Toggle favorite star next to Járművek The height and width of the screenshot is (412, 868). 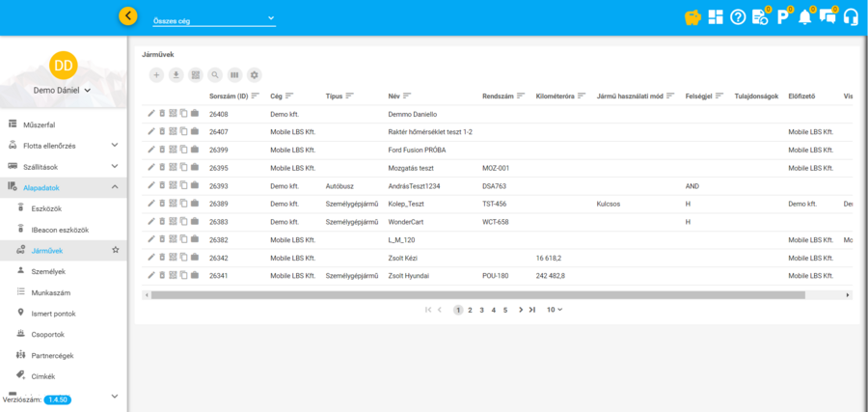point(116,250)
